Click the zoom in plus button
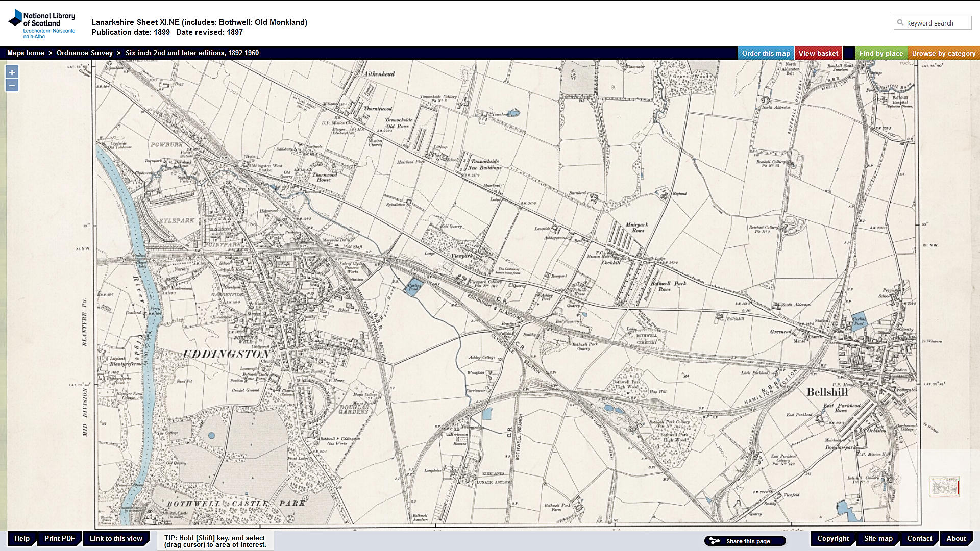980x551 pixels. pyautogui.click(x=12, y=72)
